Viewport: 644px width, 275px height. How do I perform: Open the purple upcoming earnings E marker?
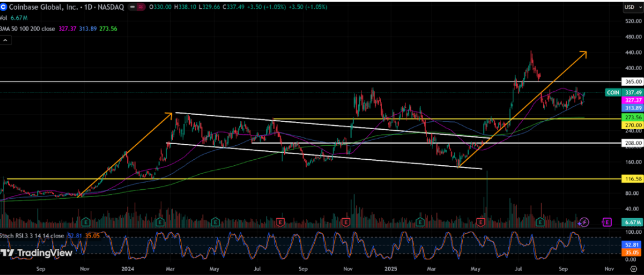(607, 222)
